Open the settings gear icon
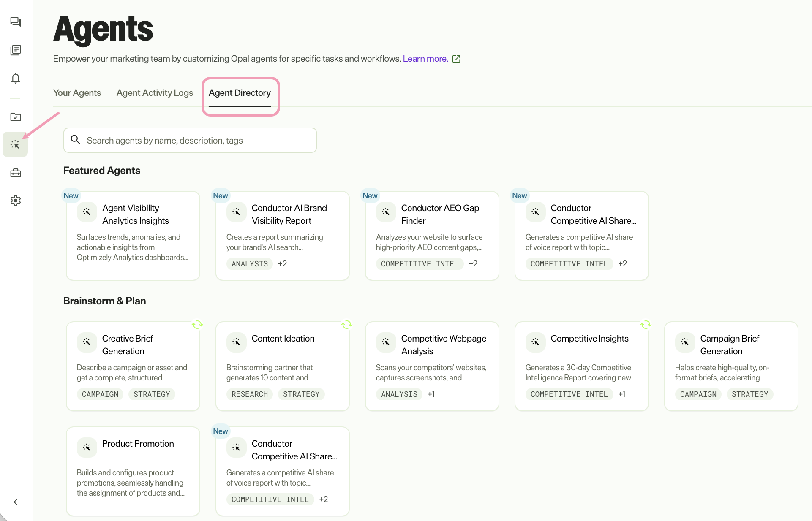 (x=16, y=201)
